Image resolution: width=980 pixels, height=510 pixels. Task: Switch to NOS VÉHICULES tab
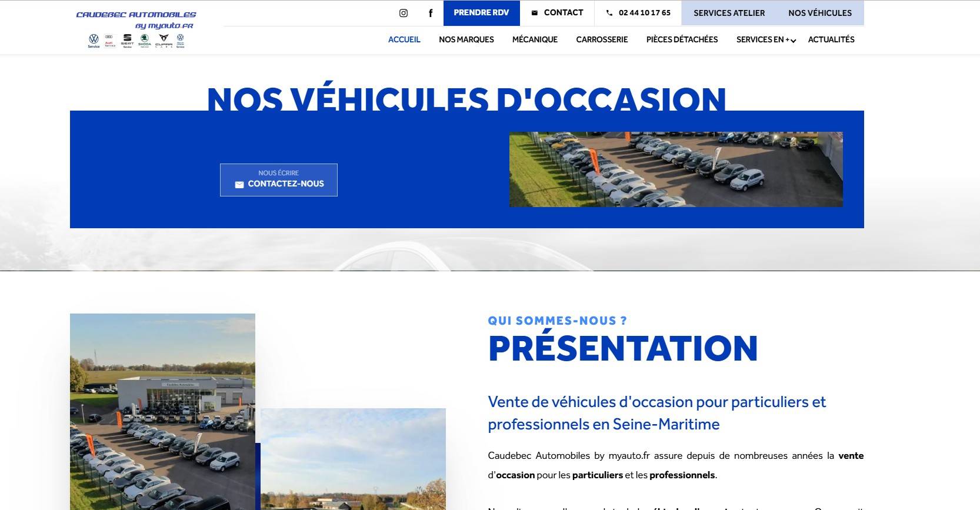coord(820,13)
